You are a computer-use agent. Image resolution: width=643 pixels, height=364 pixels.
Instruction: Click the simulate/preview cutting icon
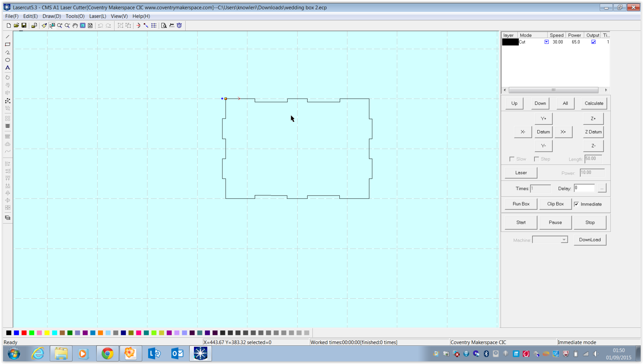164,26
